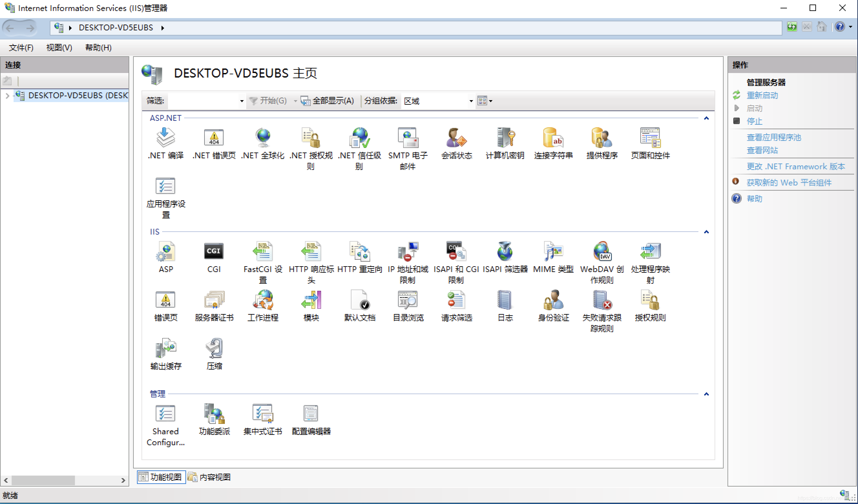Open the 文件(F) menu

(21, 48)
